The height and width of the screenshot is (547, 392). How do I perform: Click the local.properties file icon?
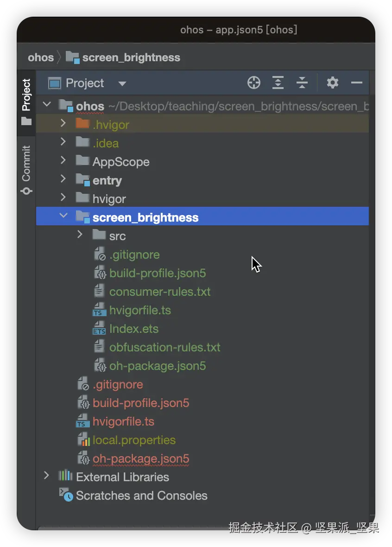(83, 440)
